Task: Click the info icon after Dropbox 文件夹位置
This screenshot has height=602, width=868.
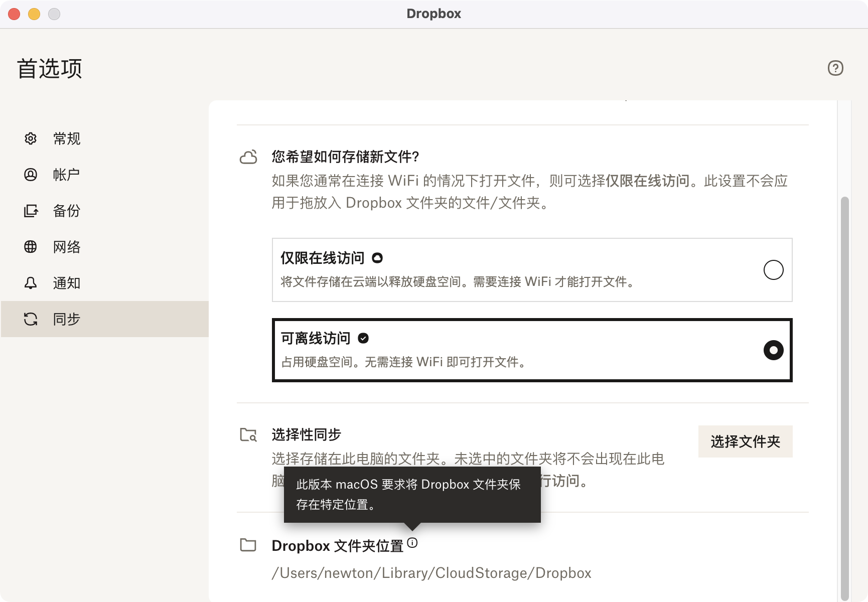Action: coord(412,542)
